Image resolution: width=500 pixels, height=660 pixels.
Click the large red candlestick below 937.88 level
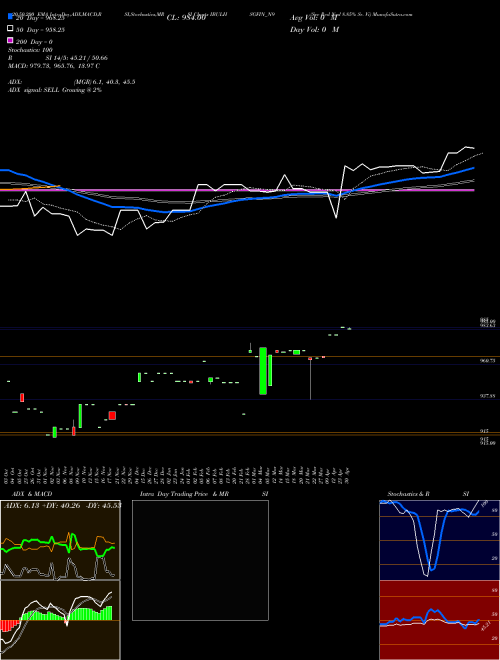click(112, 415)
